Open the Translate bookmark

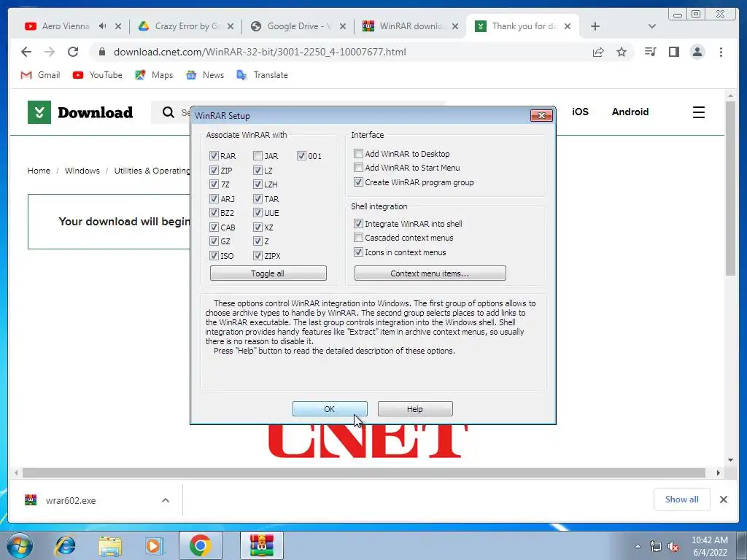click(262, 75)
